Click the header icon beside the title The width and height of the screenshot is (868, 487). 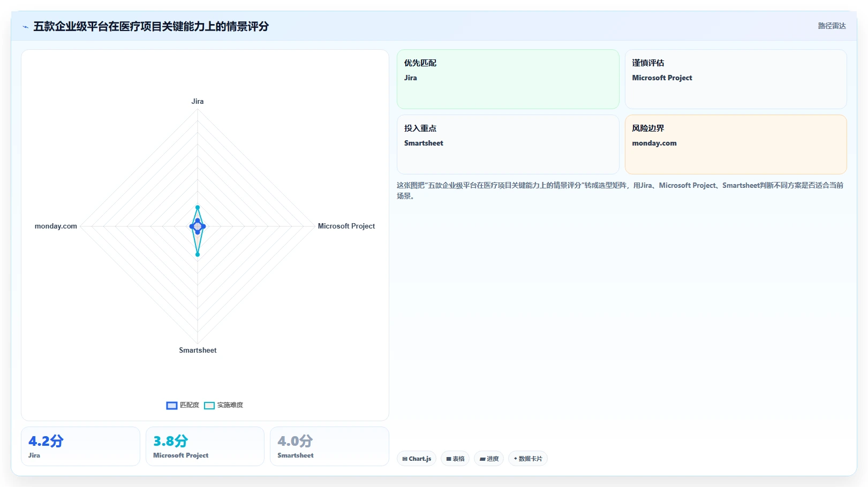(x=25, y=27)
